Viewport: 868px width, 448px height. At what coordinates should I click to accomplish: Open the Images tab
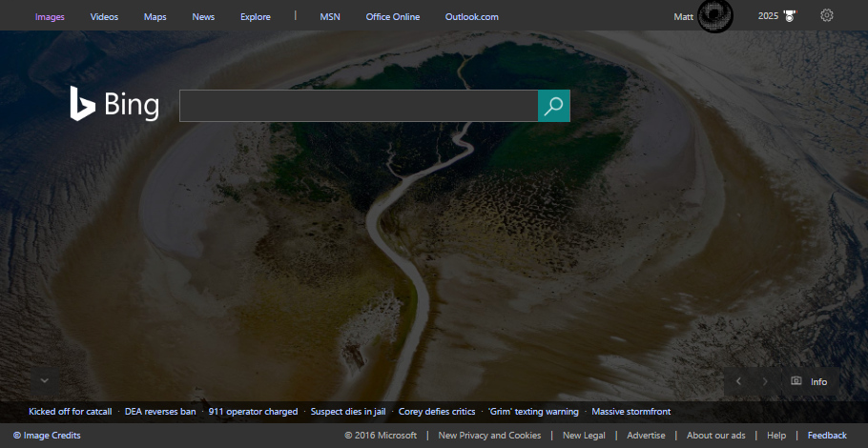(x=50, y=16)
